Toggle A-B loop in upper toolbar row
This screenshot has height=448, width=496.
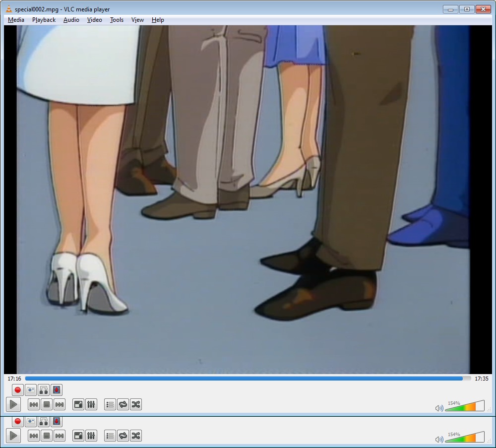tap(44, 390)
